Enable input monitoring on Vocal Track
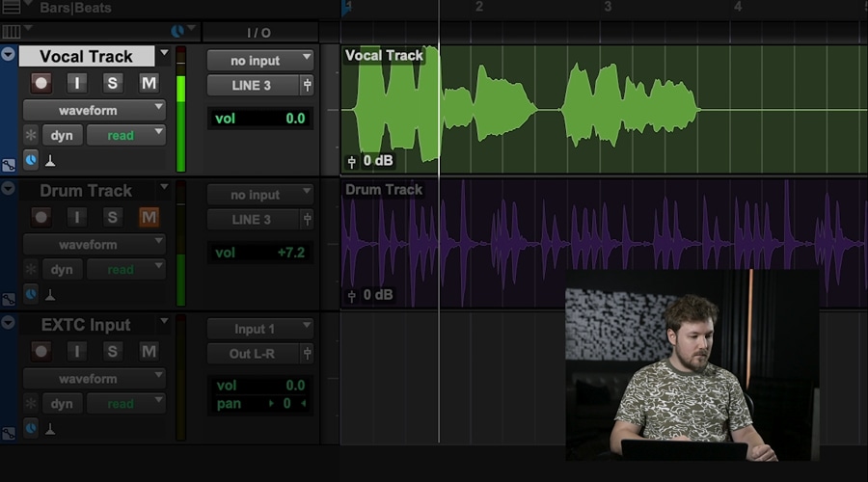Screen dimensions: 868x482 77,83
